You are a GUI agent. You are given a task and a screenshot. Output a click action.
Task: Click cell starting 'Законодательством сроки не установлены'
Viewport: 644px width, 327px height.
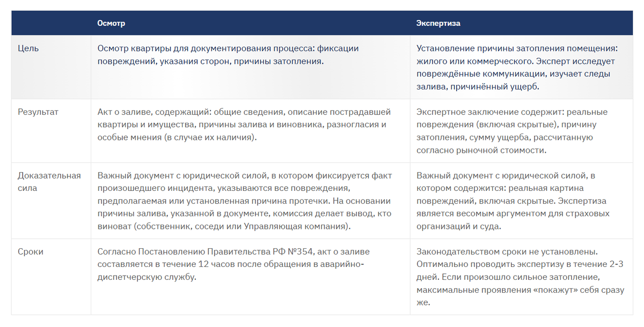click(x=522, y=277)
